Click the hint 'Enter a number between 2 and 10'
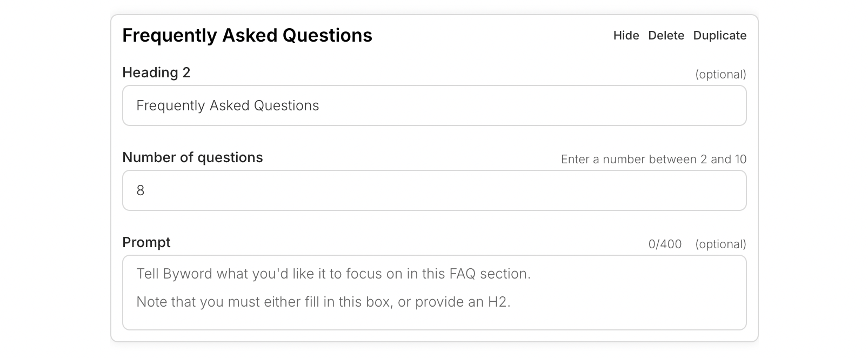Viewport: 868px width, 358px height. coord(653,159)
